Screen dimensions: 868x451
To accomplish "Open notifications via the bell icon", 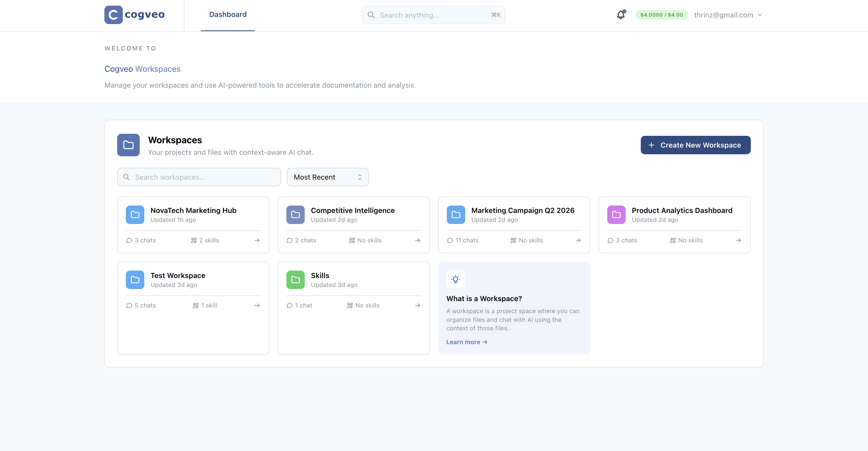I will coord(620,15).
